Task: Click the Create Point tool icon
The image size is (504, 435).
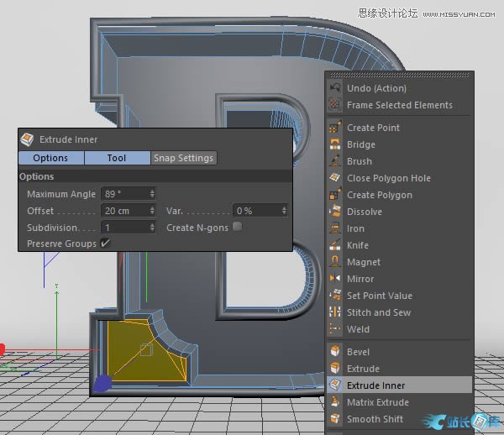Action: [335, 128]
